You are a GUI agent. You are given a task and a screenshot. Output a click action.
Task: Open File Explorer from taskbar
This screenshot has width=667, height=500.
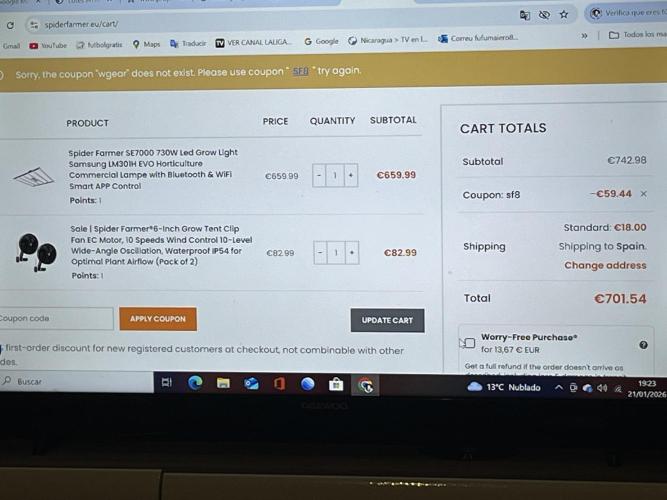click(223, 383)
